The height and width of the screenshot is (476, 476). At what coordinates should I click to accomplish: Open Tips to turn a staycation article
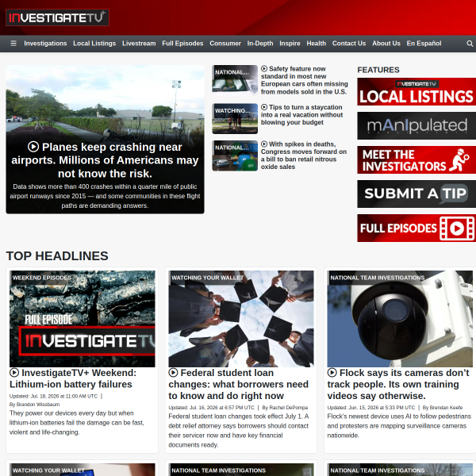(301, 115)
